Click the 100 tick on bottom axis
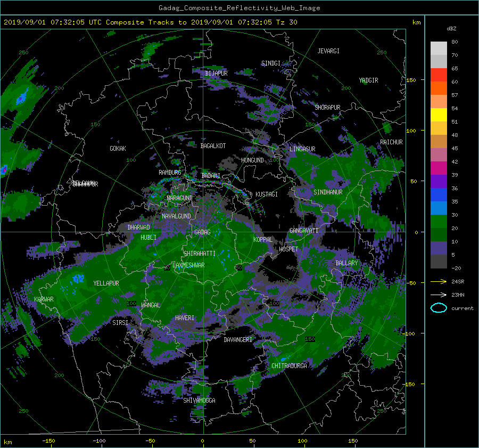 click(302, 441)
